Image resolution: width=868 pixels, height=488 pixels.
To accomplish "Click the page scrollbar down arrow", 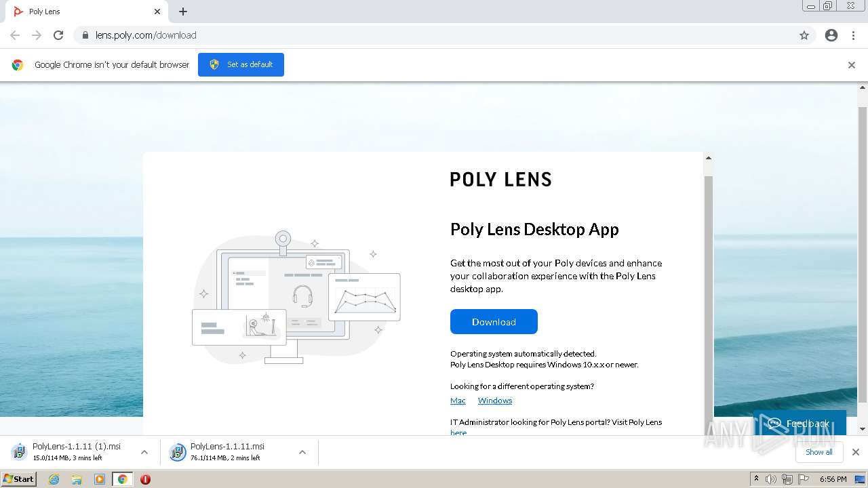I will pos(863,429).
